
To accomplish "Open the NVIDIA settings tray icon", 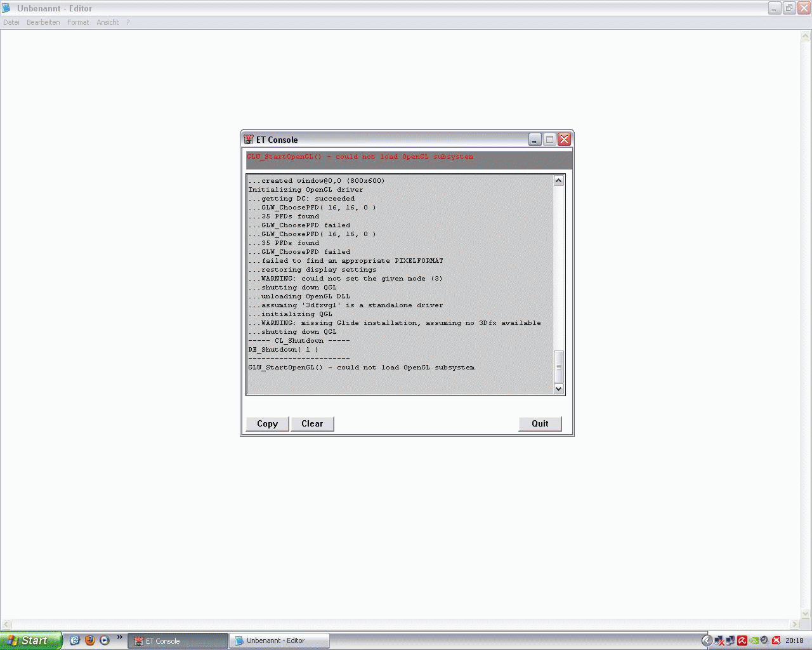I will (x=754, y=640).
